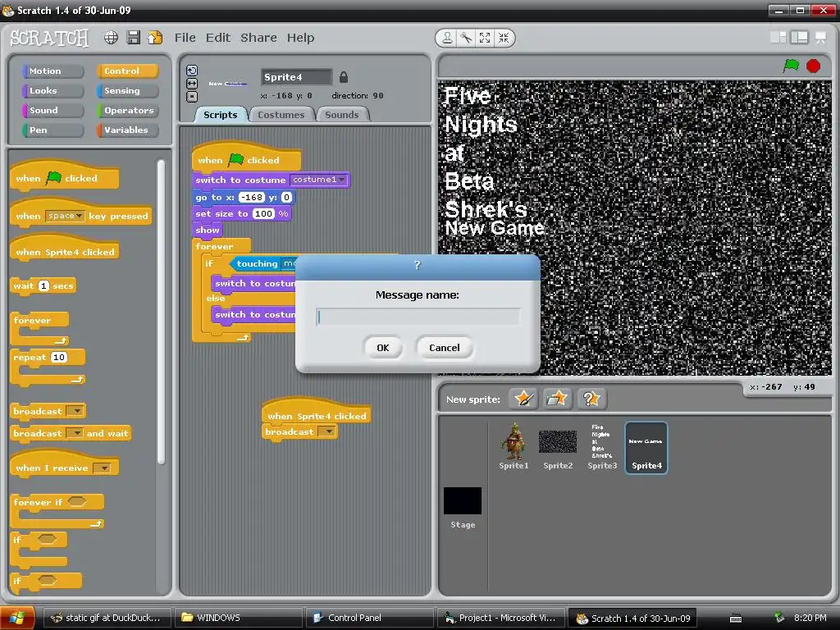Screen dimensions: 840x630
Task: Select the Sprite2 static thumbnail
Action: [558, 447]
